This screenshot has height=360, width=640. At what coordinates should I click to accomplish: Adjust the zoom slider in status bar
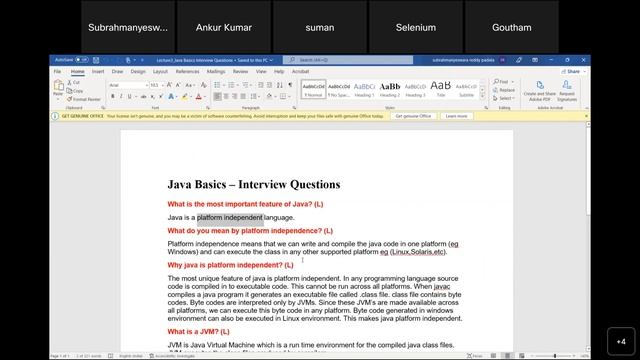pyautogui.click(x=554, y=356)
